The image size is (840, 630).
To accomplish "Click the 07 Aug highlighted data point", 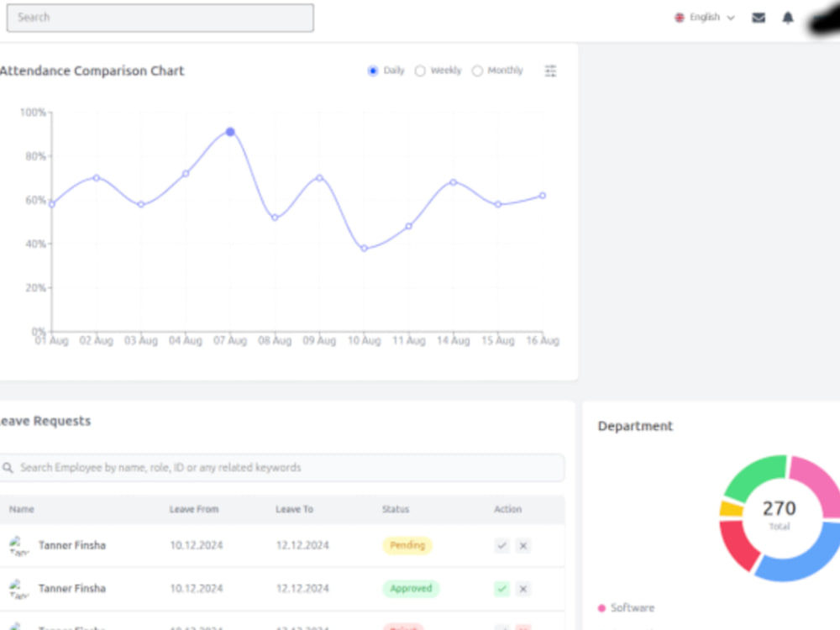I will pos(230,132).
